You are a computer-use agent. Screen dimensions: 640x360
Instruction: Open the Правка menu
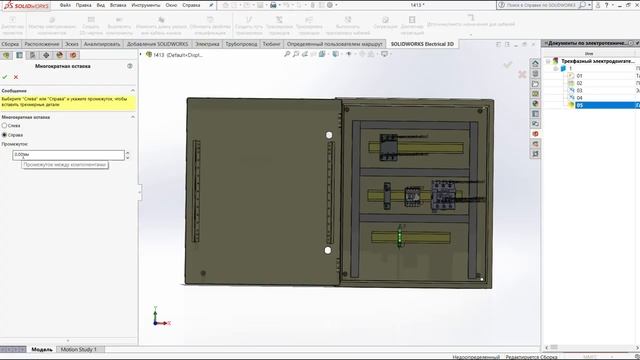click(x=83, y=5)
